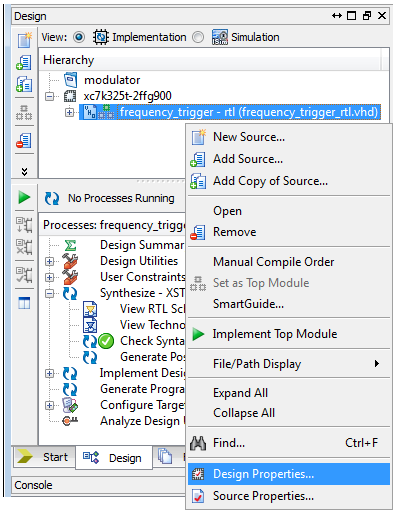Switch to the Start tab
The width and height of the screenshot is (398, 515).
[44, 457]
